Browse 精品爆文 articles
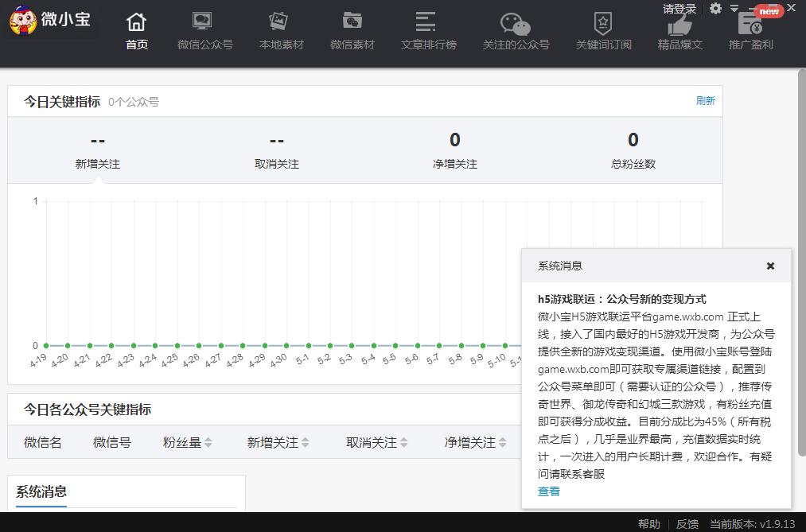This screenshot has width=806, height=532. click(x=679, y=32)
